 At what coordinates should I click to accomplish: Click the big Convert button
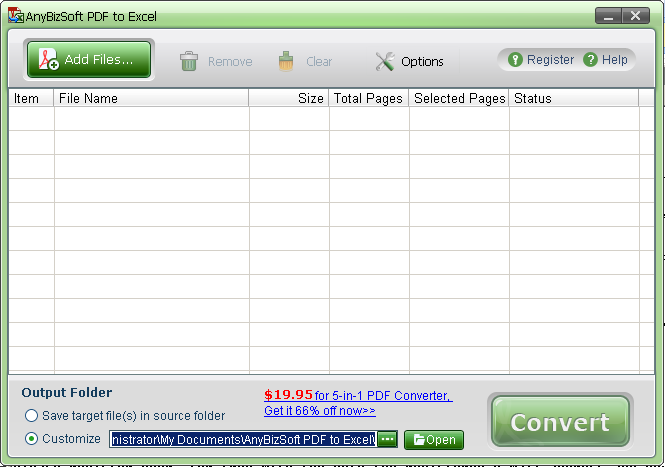560,421
